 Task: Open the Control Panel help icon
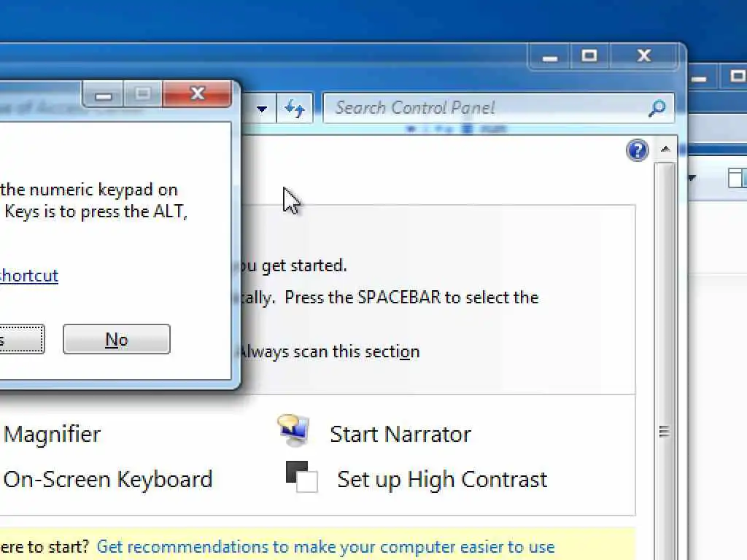point(637,150)
